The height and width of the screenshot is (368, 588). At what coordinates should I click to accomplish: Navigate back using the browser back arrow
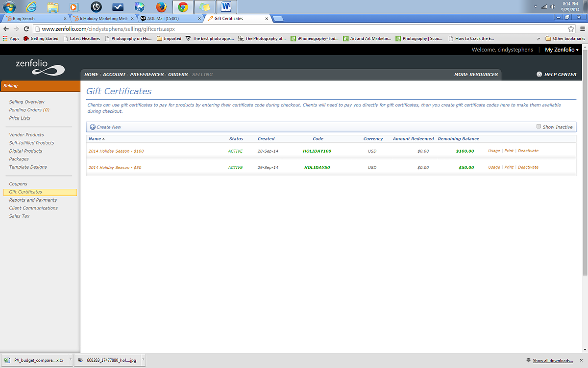(x=6, y=28)
